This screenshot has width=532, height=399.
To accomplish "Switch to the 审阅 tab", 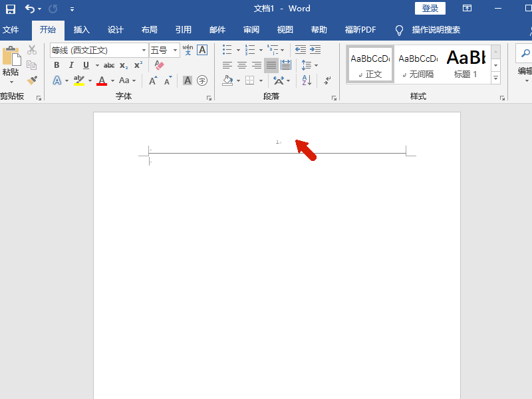I will 251,30.
